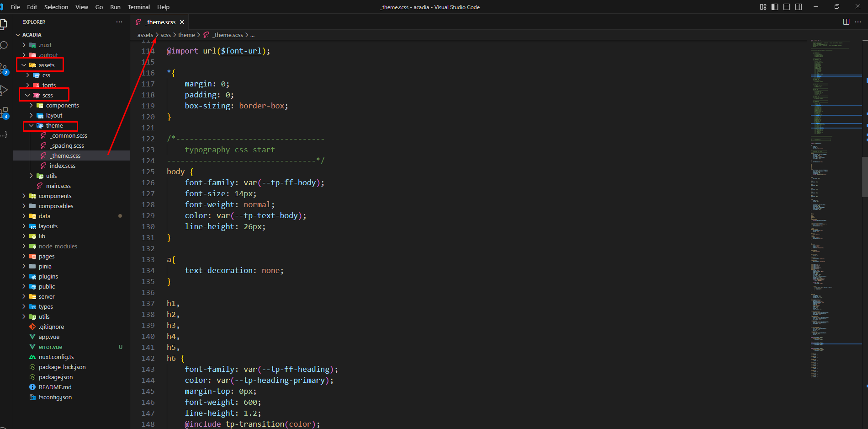Expand the public folder
Screen dimensions: 868x429
(72, 286)
